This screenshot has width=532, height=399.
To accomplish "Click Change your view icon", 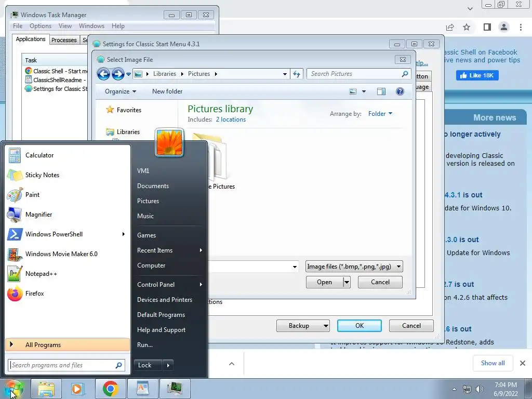I will (x=353, y=91).
